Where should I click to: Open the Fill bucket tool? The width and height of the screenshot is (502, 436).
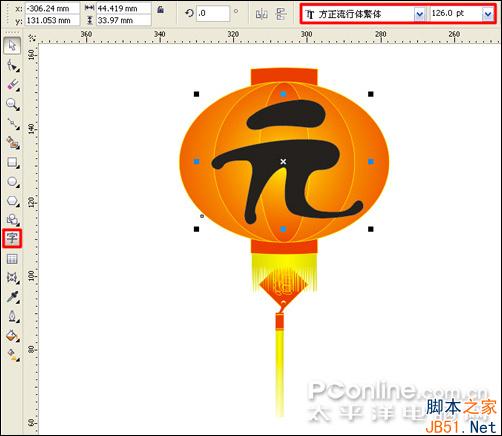pos(12,335)
